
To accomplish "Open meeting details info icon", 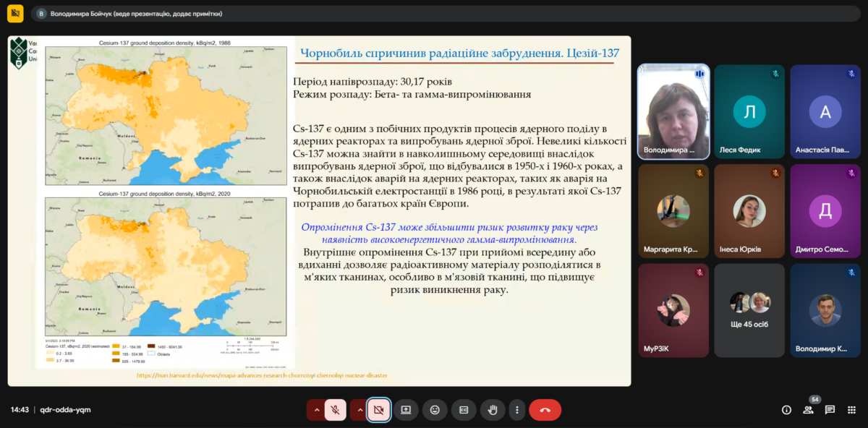I will click(786, 410).
